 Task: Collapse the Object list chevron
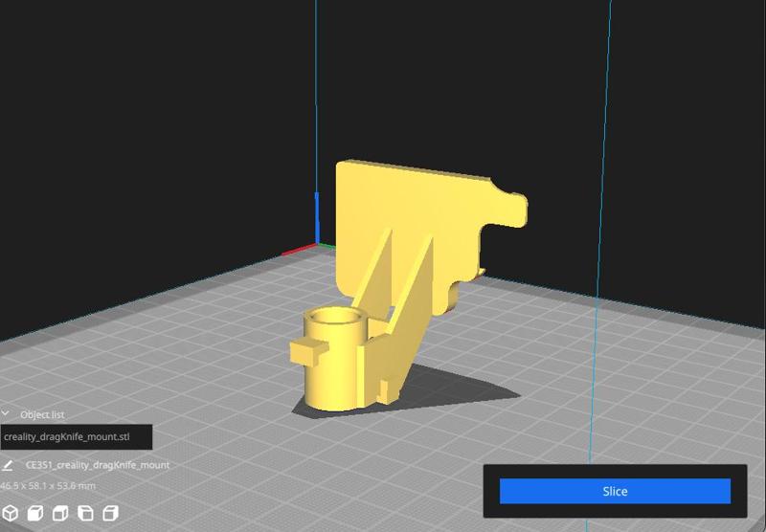[x=6, y=414]
